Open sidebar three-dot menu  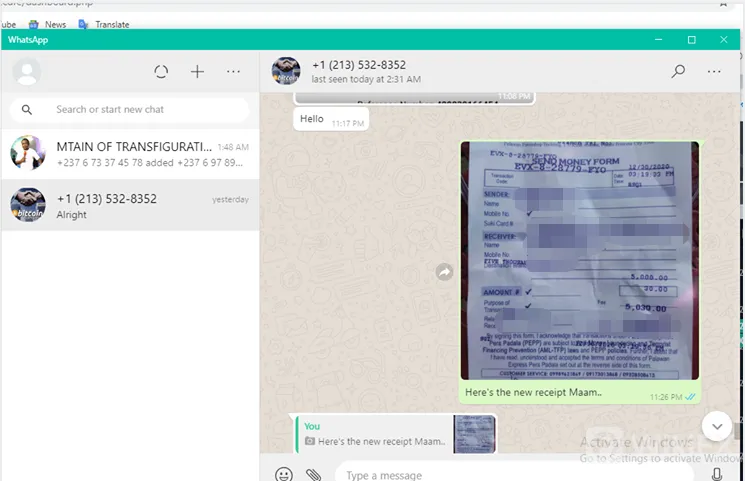point(233,71)
